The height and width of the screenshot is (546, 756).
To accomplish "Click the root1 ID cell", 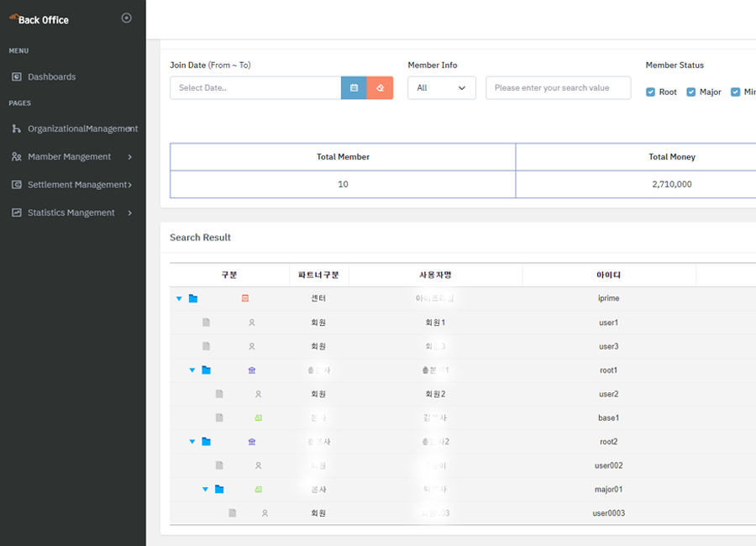I will point(608,370).
